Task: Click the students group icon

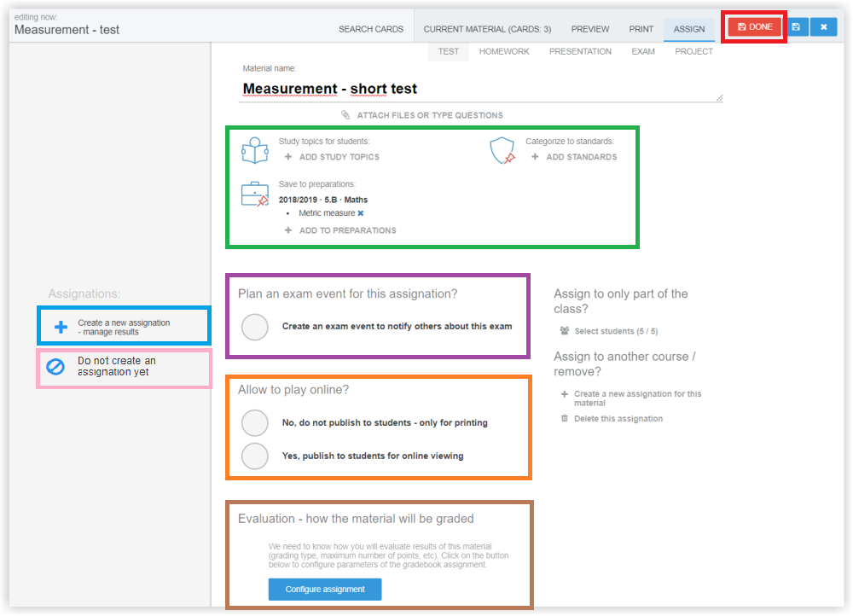Action: [x=565, y=331]
